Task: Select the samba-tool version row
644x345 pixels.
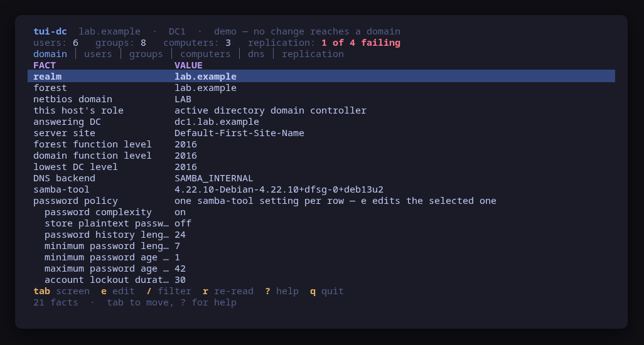Action: (x=321, y=189)
